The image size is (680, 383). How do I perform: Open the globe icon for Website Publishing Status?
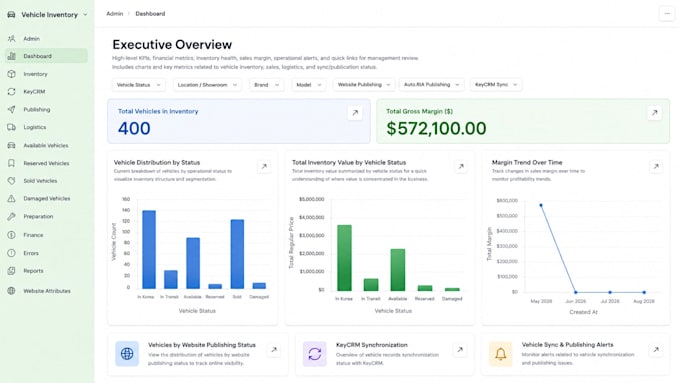(127, 354)
